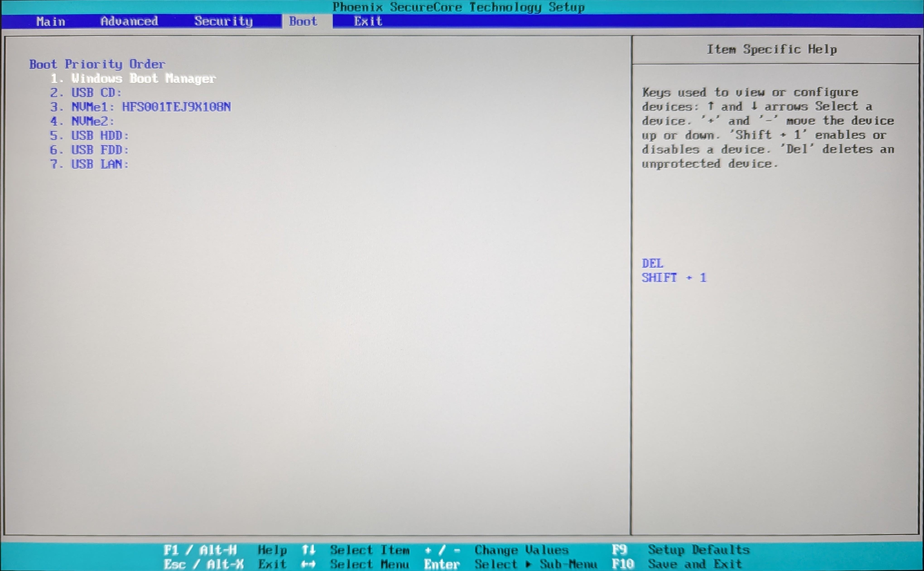Click the left-right arrows Select Menu icon
This screenshot has width=924, height=571.
[309, 564]
